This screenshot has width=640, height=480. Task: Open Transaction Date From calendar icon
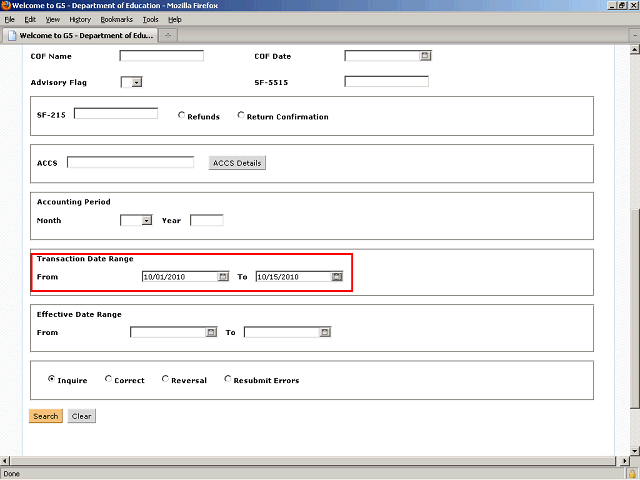pos(223,277)
